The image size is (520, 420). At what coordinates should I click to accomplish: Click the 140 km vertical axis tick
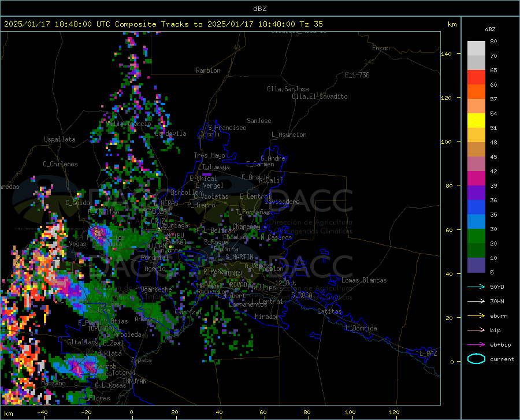coord(446,54)
